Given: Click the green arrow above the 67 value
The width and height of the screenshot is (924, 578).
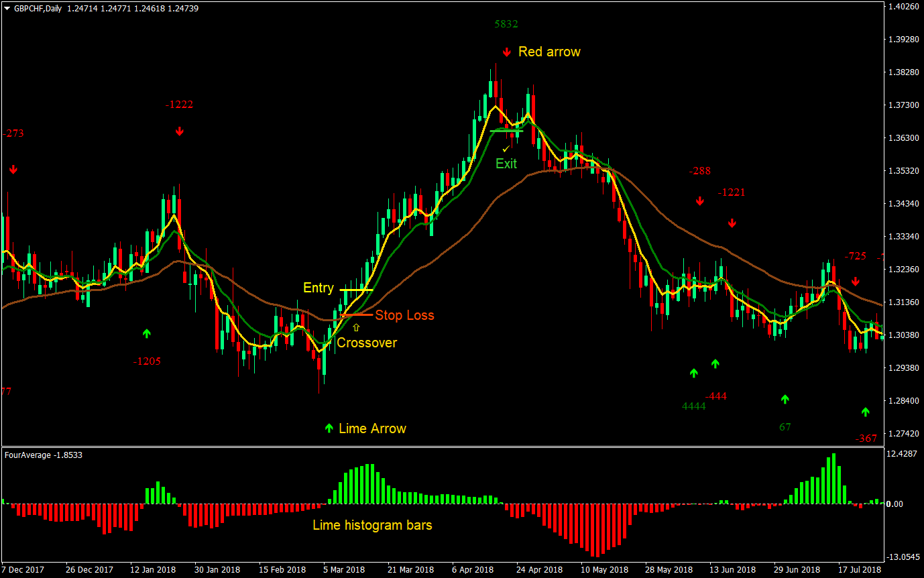Looking at the screenshot, I should click(x=785, y=400).
